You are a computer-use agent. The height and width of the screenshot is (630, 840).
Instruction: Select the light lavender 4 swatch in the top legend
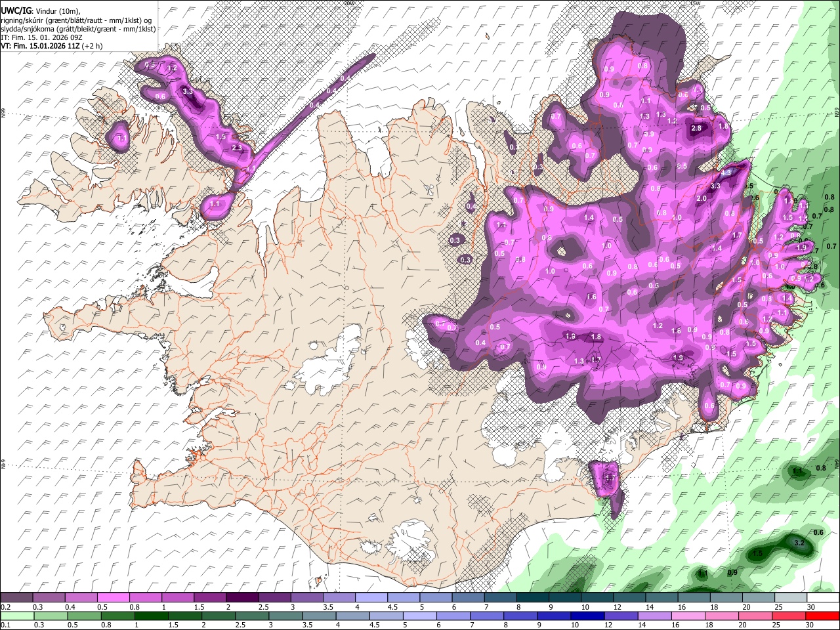coord(370,598)
